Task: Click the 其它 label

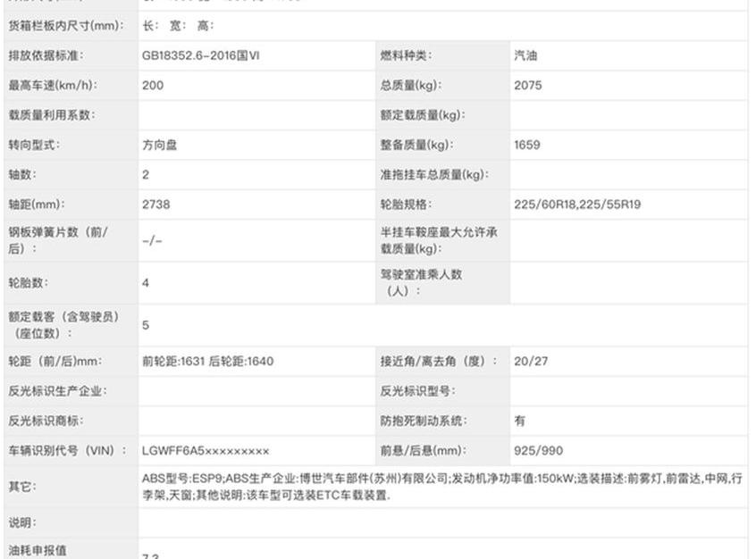Action: point(22,487)
